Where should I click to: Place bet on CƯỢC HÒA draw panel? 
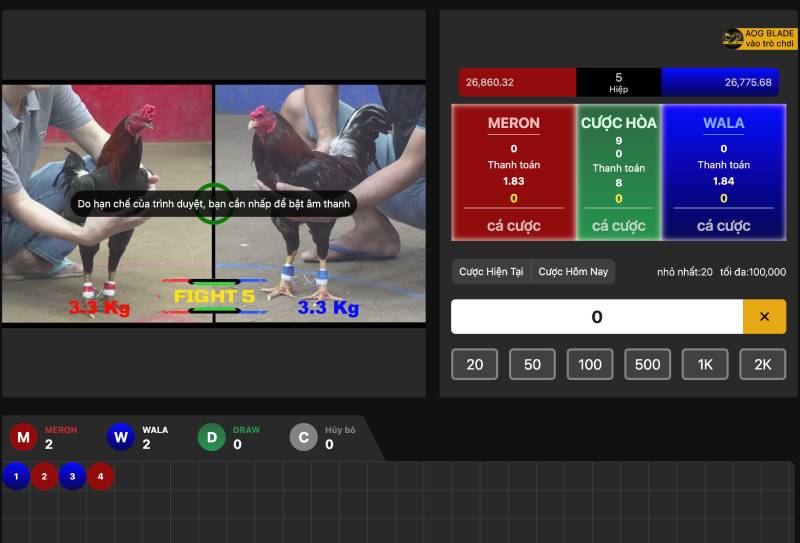[618, 172]
